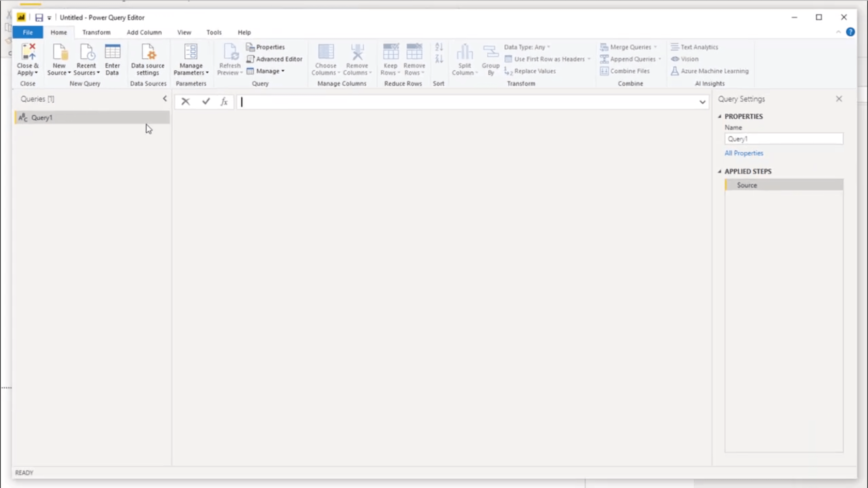Screen dimensions: 868x488
Task: Collapse the ribbon arrow
Action: pyautogui.click(x=838, y=32)
